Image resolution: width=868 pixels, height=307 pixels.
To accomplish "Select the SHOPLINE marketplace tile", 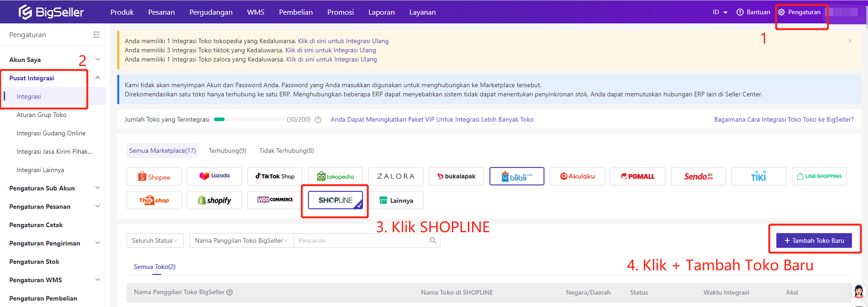I will [335, 201].
